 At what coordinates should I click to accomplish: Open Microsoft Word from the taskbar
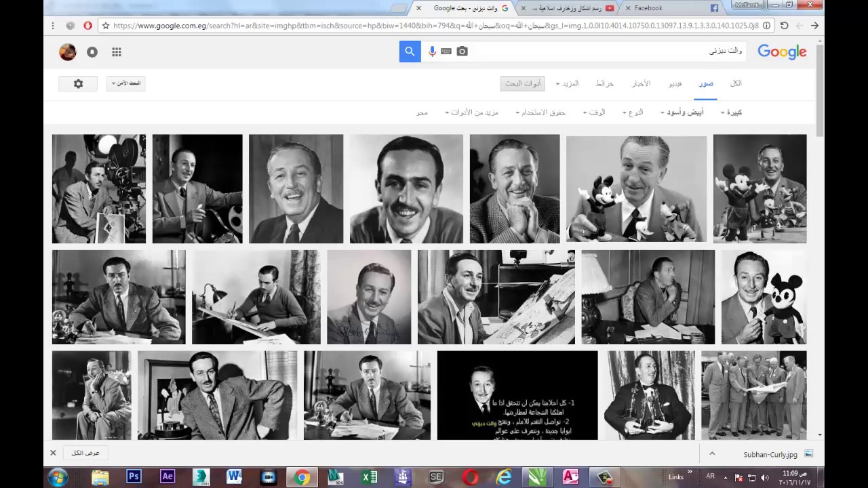pyautogui.click(x=234, y=476)
